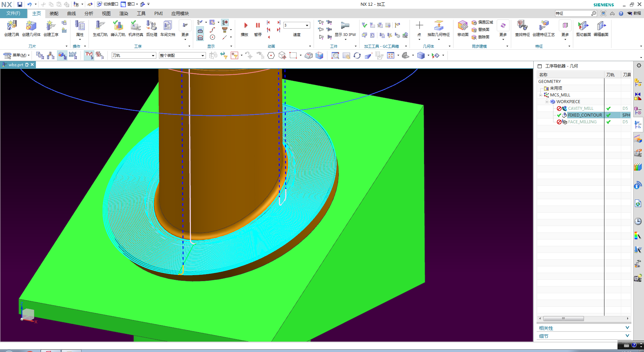
Task: Open the 菜单(M) dropdown menu
Action: 17,55
